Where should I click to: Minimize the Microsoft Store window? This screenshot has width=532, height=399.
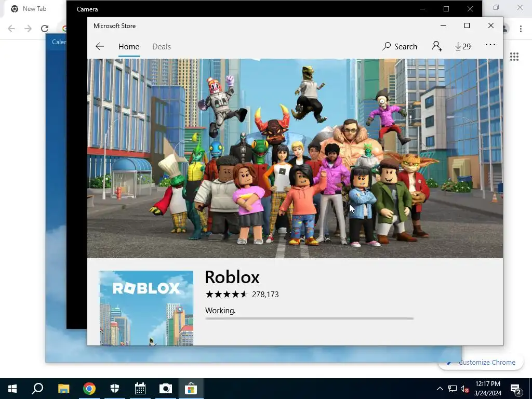click(443, 26)
